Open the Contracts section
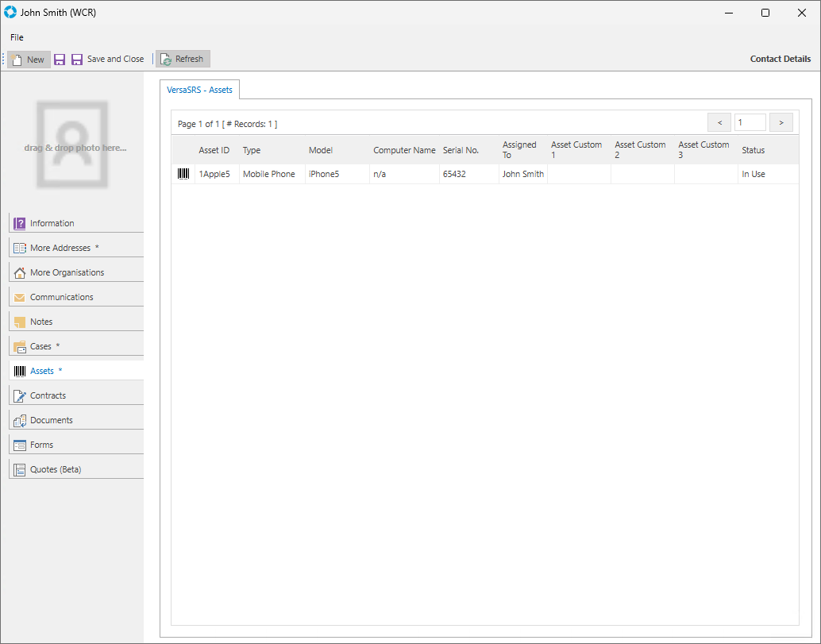821x644 pixels. coord(48,395)
